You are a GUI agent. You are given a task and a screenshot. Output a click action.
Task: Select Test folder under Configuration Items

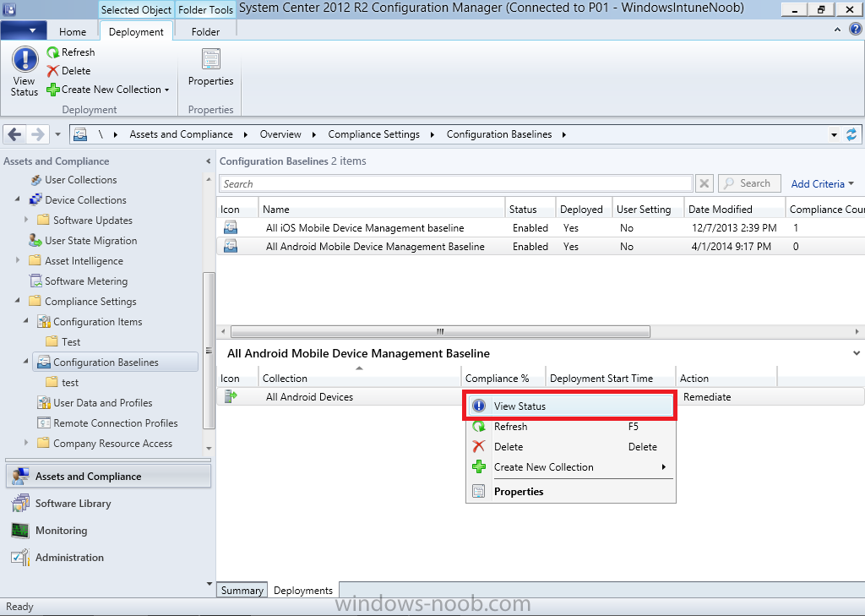pos(71,341)
